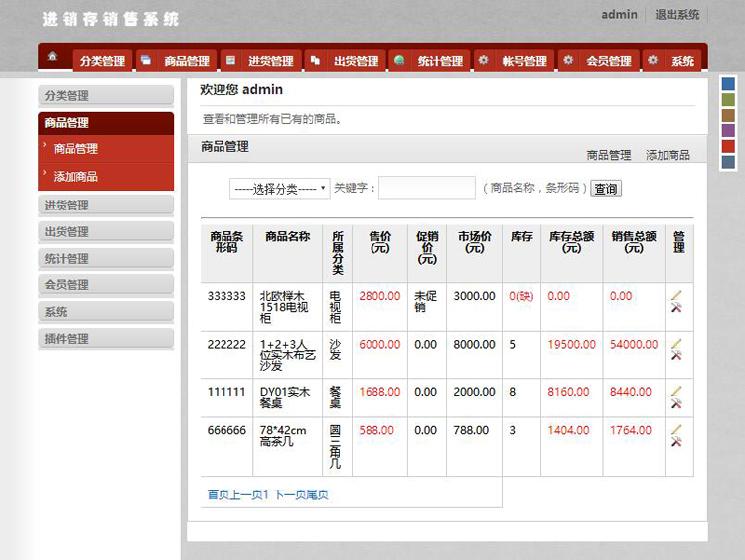Pick the olive green theme color swatch
Image resolution: width=745 pixels, height=560 pixels.
point(728,99)
